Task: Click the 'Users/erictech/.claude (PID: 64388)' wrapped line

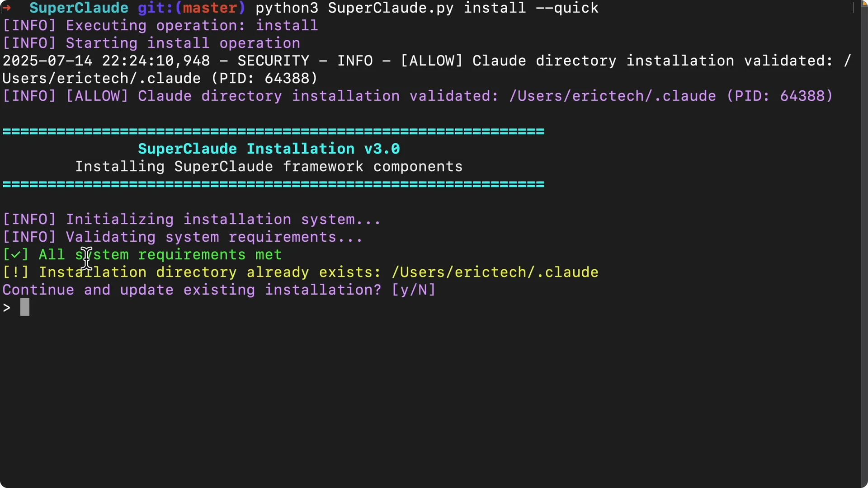Action: point(160,79)
